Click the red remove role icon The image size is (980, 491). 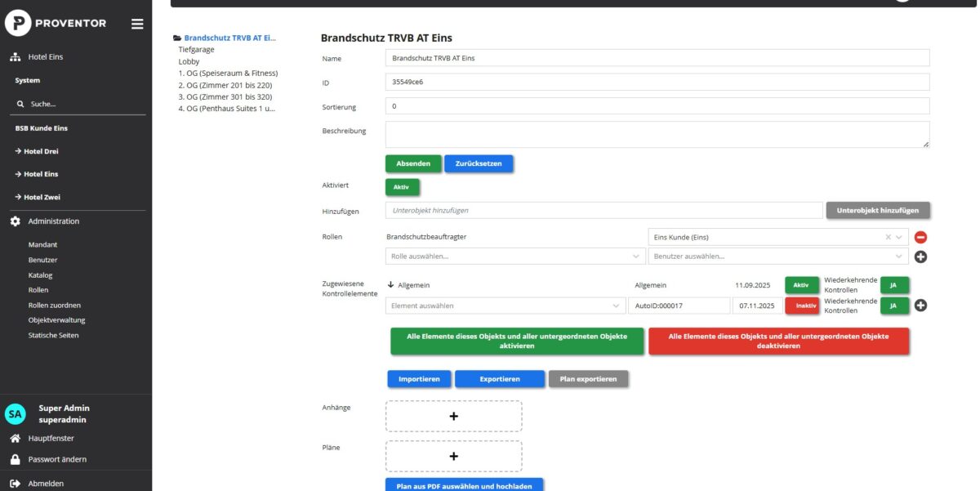coord(920,238)
